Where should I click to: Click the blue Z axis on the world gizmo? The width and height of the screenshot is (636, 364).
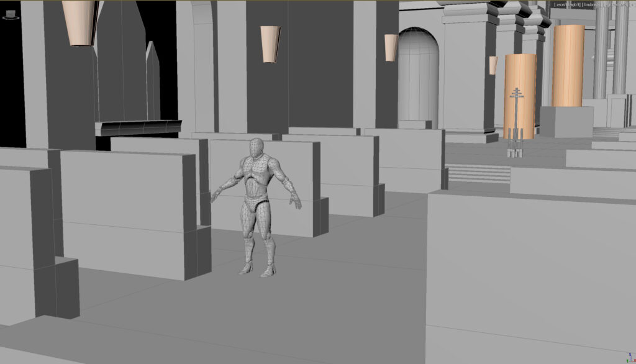(630, 355)
